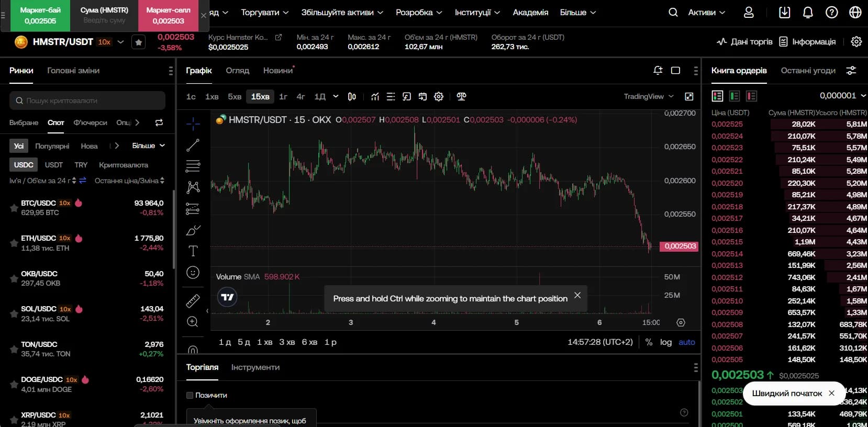868x427 pixels.
Task: Toggle auto scale on chart
Action: (686, 342)
